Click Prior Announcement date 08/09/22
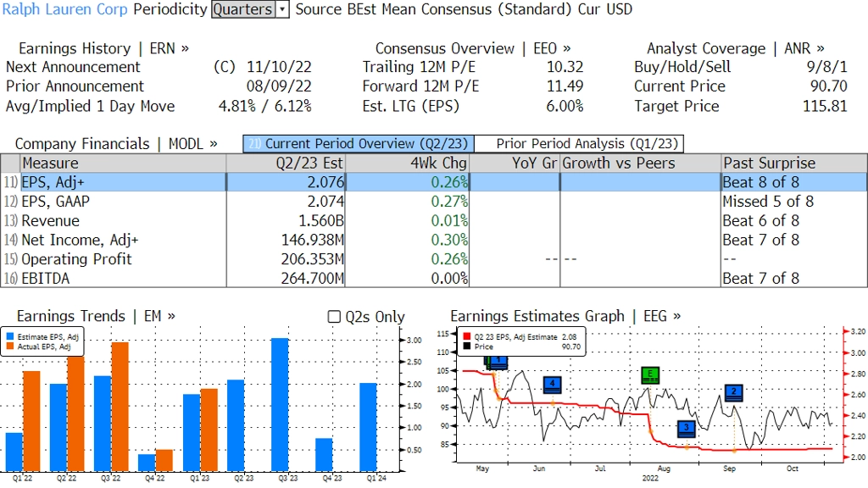 tap(279, 86)
